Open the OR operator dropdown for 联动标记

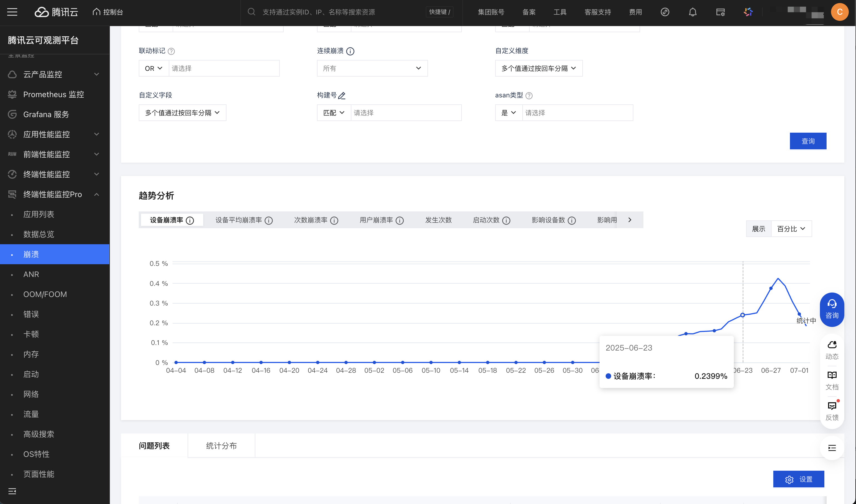153,68
